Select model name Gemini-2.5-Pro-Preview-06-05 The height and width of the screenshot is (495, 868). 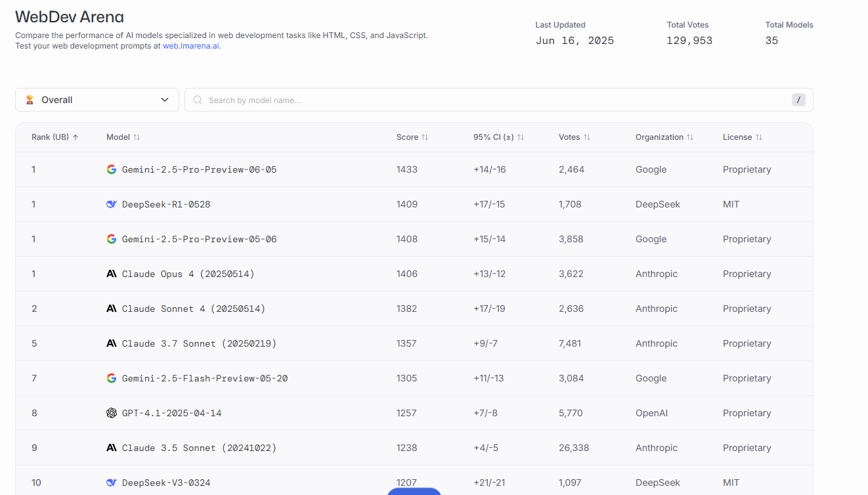[x=200, y=169]
